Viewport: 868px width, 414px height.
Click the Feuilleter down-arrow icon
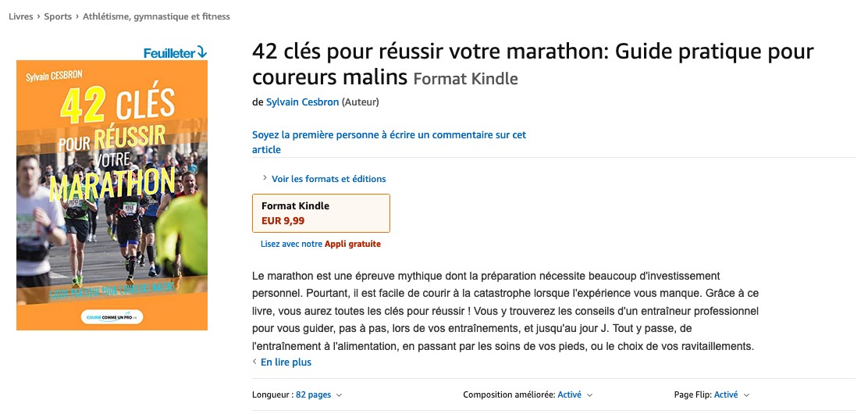point(202,52)
